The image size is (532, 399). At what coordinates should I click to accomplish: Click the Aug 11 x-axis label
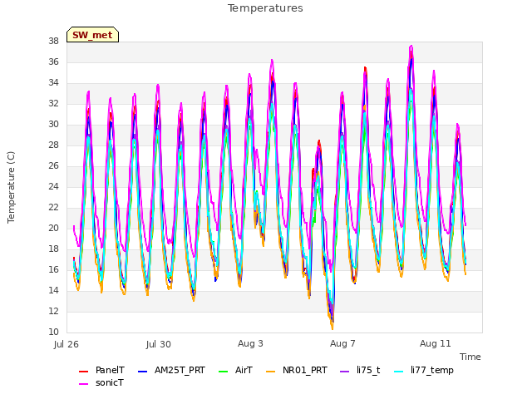tap(436, 343)
